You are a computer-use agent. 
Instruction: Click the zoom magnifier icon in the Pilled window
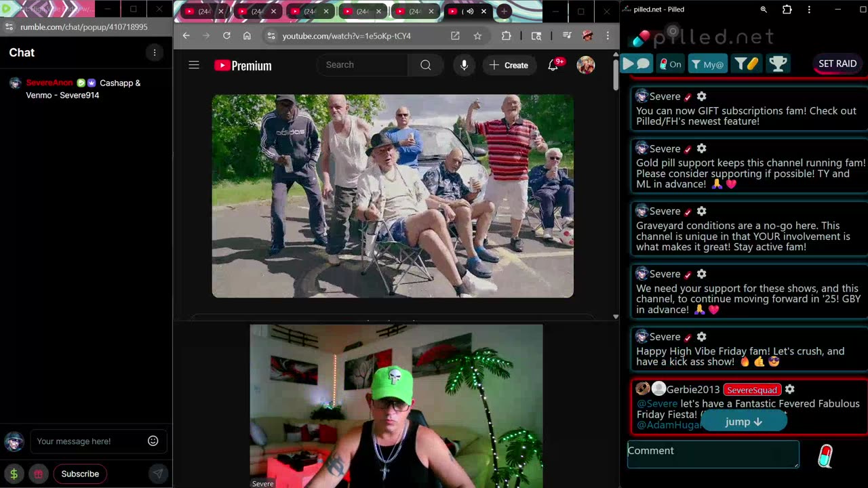pyautogui.click(x=764, y=9)
